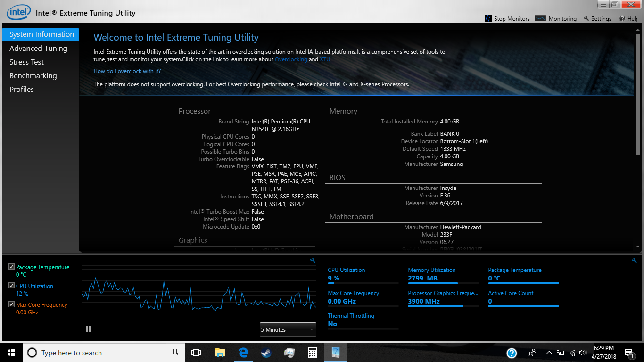Open the Profiles section
The image size is (644, 362).
[x=22, y=89]
